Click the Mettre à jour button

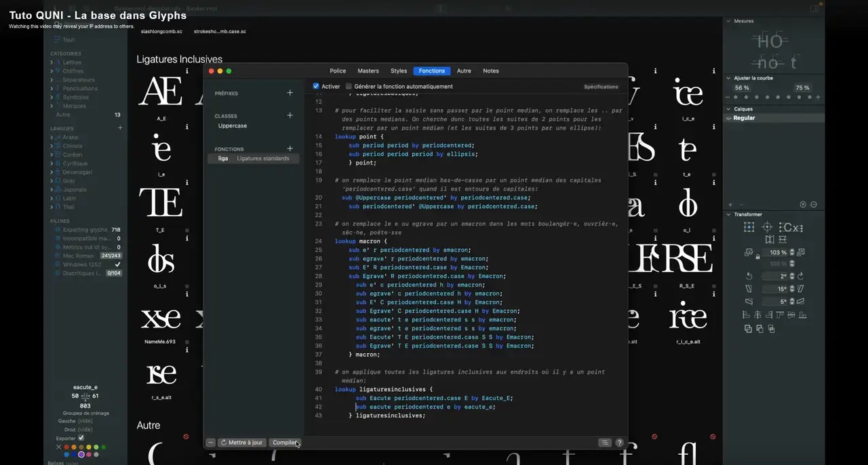point(241,443)
